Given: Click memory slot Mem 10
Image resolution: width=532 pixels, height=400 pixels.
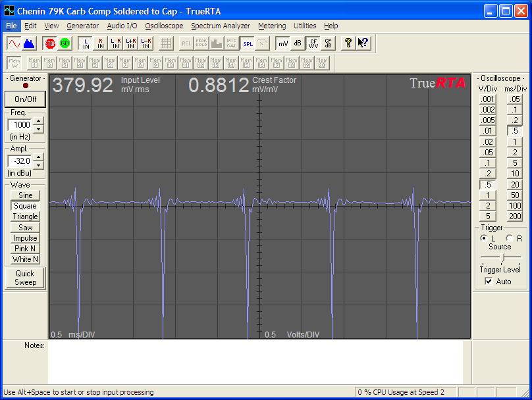Looking at the screenshot, I should pyautogui.click(x=171, y=63).
